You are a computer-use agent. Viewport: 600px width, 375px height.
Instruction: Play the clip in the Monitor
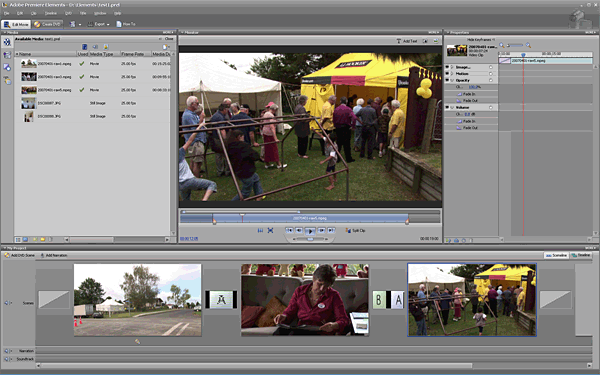[310, 231]
